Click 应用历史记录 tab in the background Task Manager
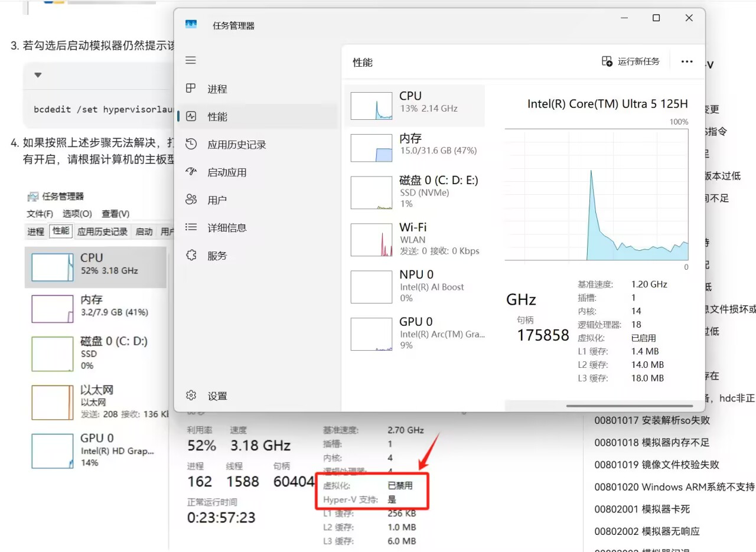Screen dimensions: 756x552 pos(102,231)
